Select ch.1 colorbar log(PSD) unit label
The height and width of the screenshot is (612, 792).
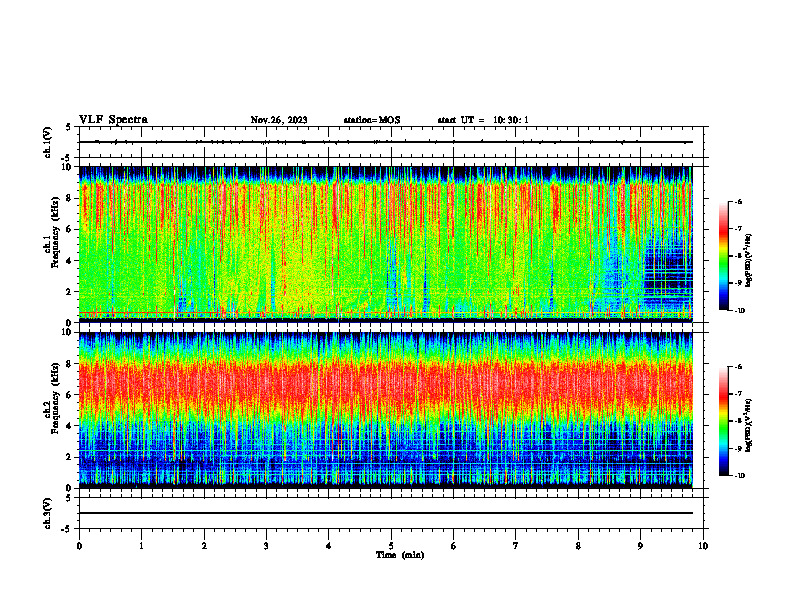coord(749,261)
